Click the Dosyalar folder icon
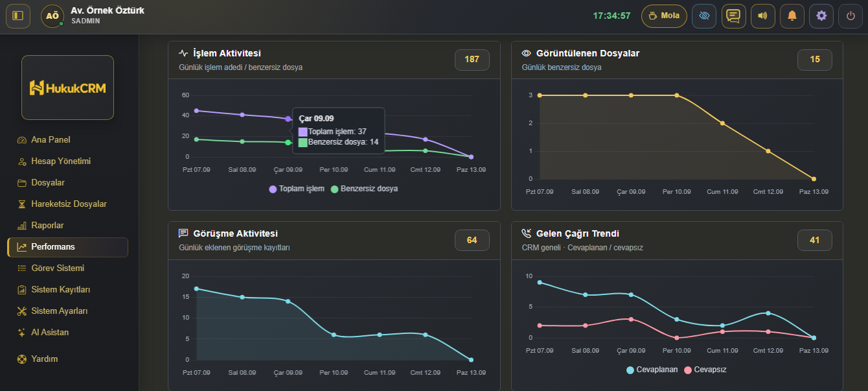This screenshot has width=868, height=391. [x=22, y=183]
